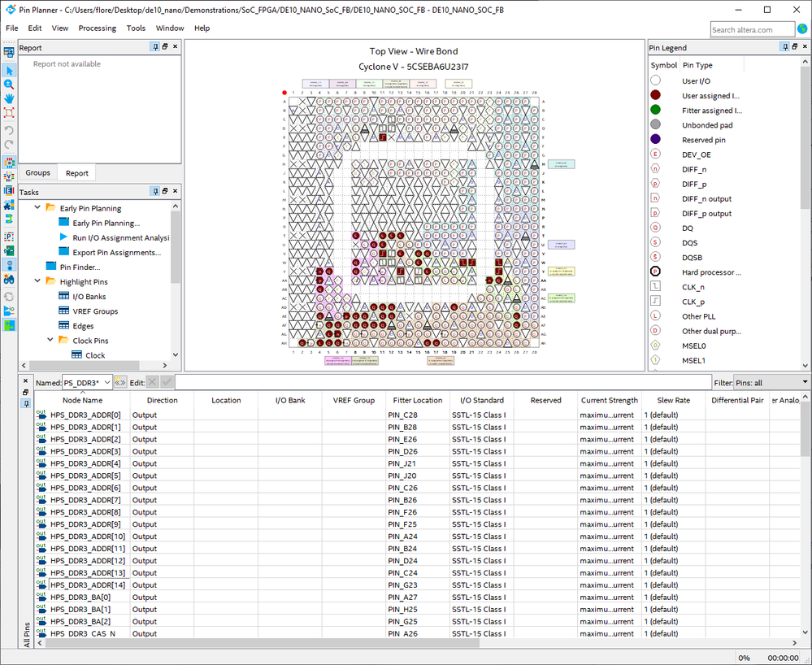
Task: Toggle the pin on Pin Legend panel
Action: 784,47
